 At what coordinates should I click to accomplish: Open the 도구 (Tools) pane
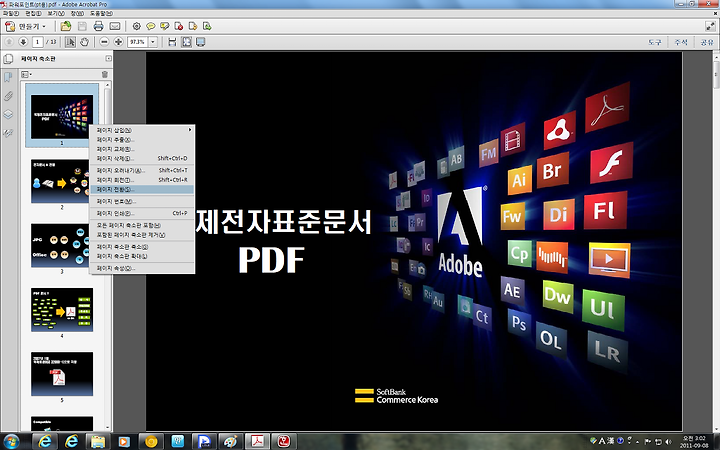click(655, 42)
